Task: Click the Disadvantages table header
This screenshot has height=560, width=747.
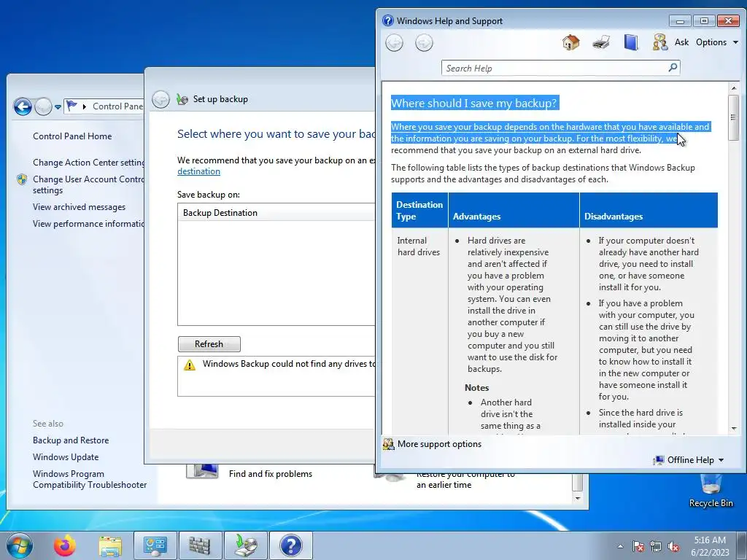Action: (x=649, y=211)
